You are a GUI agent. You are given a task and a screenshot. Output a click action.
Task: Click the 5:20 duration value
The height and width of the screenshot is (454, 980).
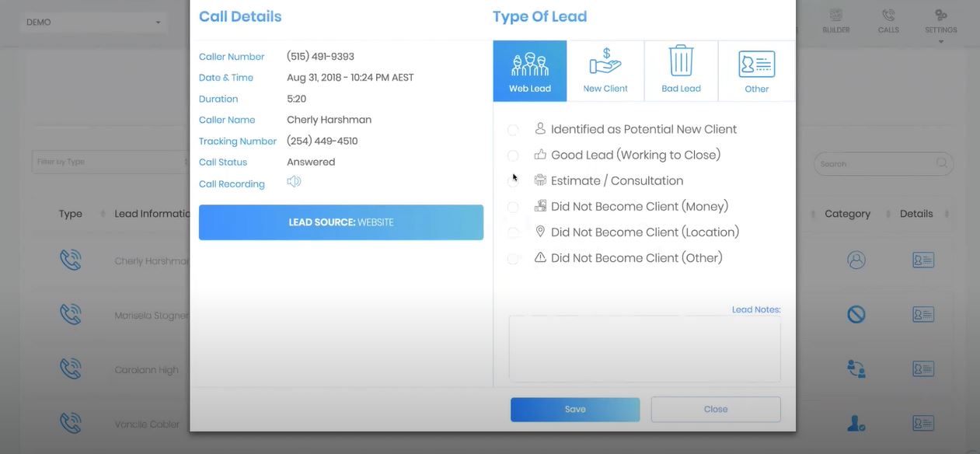296,99
